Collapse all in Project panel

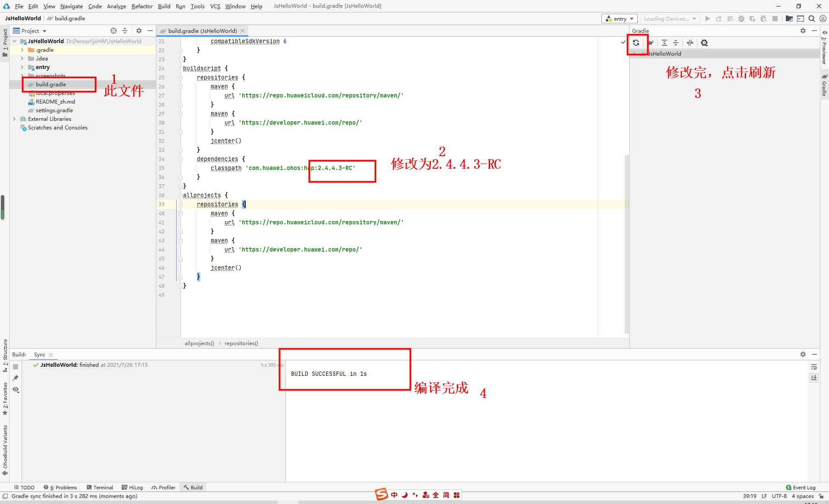[125, 31]
